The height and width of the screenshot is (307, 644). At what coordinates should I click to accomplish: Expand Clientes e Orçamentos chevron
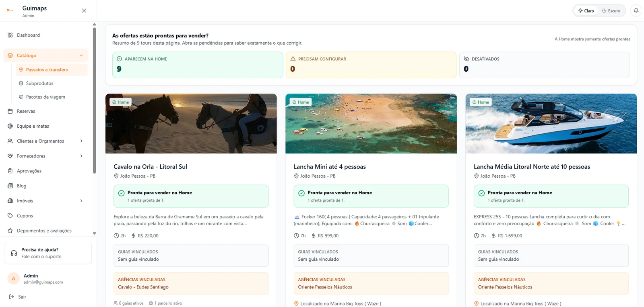[81, 141]
